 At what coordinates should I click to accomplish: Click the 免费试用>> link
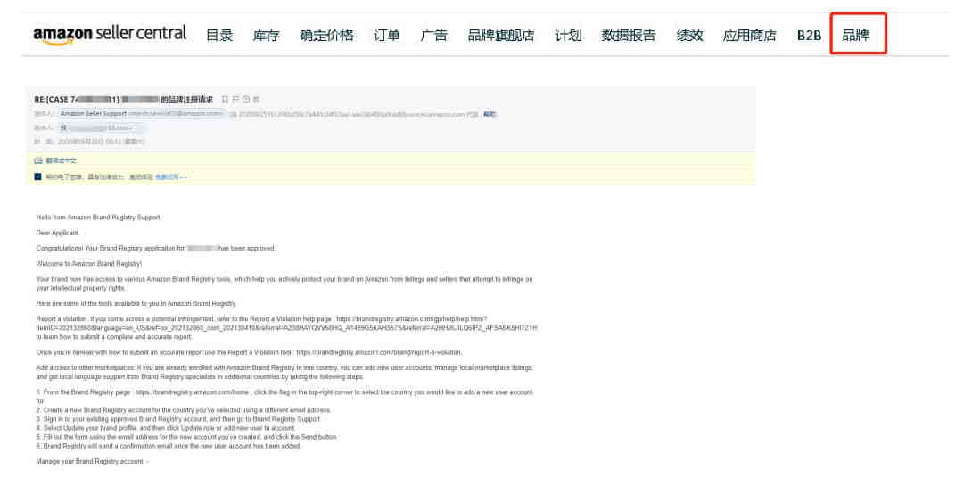170,177
